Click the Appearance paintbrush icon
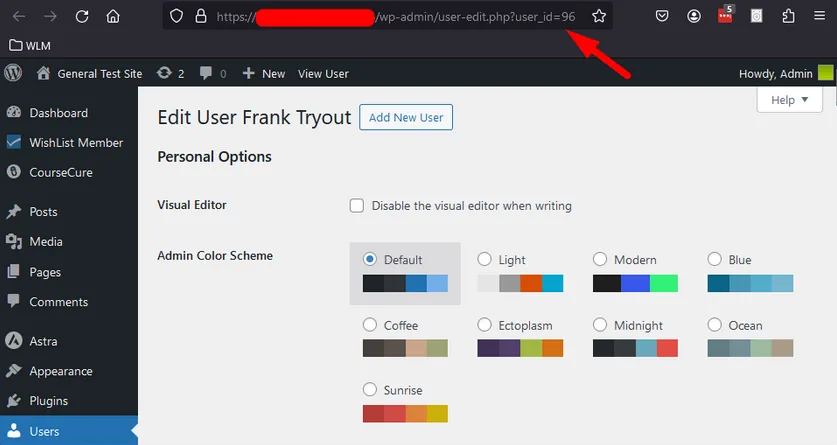The height and width of the screenshot is (445, 837). point(14,371)
